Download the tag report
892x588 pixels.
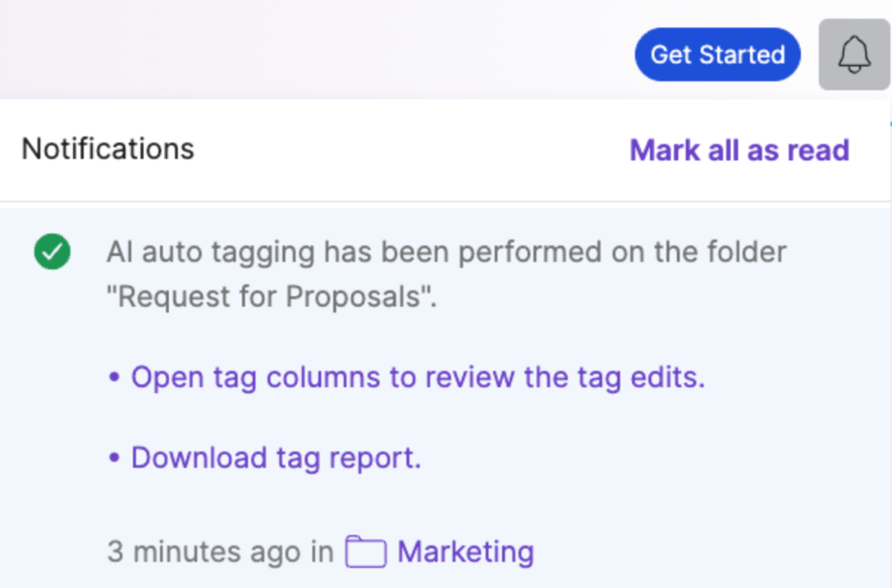(276, 458)
